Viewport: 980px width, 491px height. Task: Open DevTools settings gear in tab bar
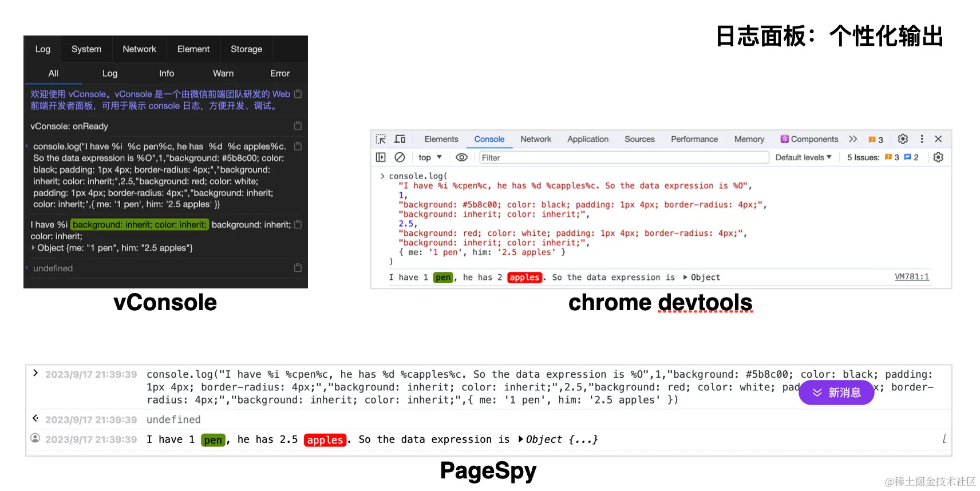[903, 139]
